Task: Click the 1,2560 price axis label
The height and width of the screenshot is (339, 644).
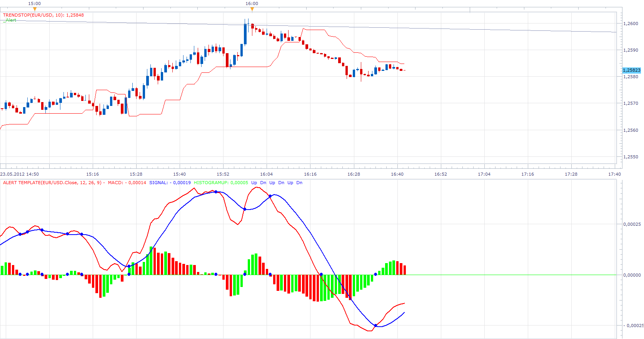Action: pos(631,130)
